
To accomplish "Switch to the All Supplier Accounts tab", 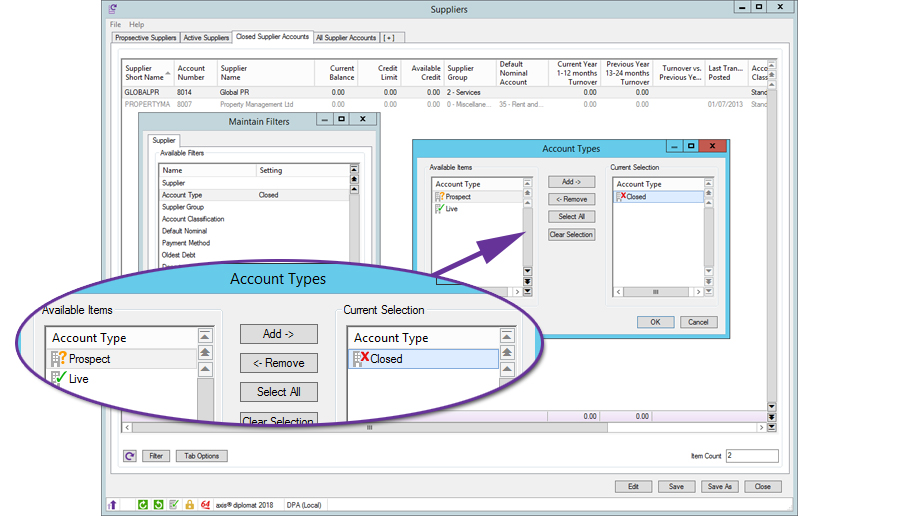I will pyautogui.click(x=347, y=38).
